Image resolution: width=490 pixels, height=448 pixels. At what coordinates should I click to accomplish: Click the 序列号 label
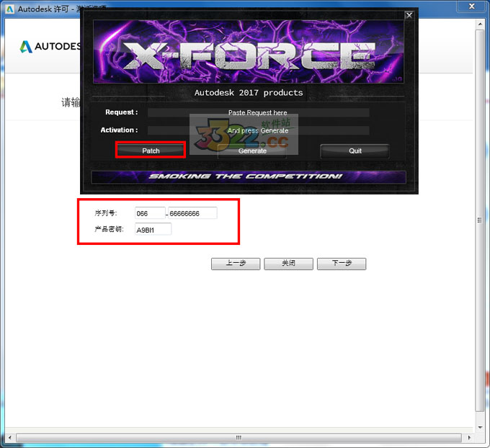coord(106,213)
